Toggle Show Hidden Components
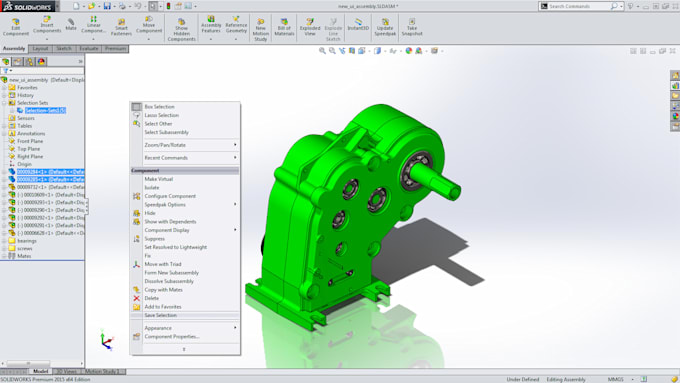680x383 pixels. point(181,29)
